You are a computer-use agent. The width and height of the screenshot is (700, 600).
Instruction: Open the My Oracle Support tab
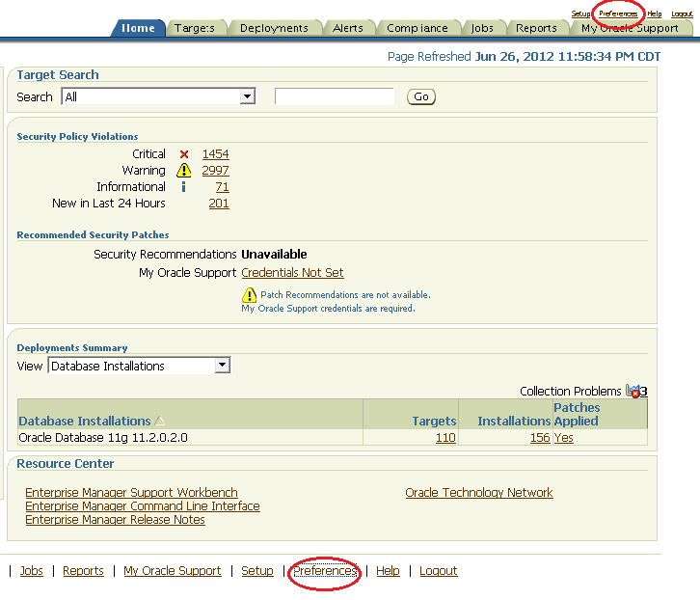coord(630,28)
